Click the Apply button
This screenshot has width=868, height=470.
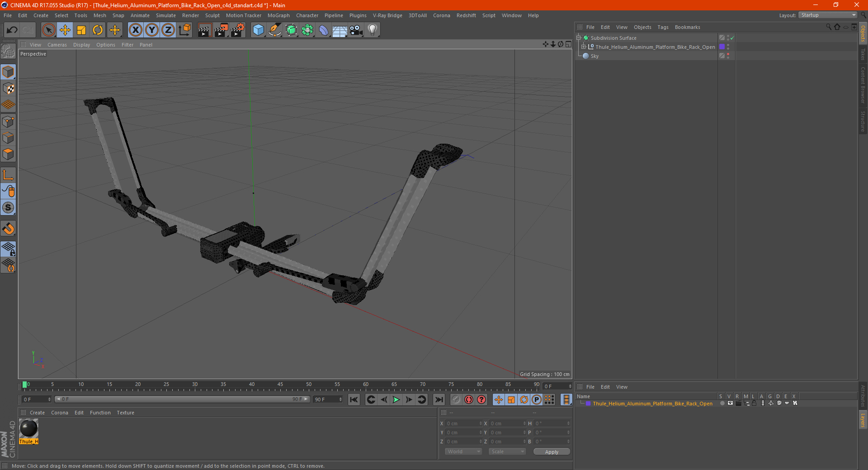(x=552, y=452)
